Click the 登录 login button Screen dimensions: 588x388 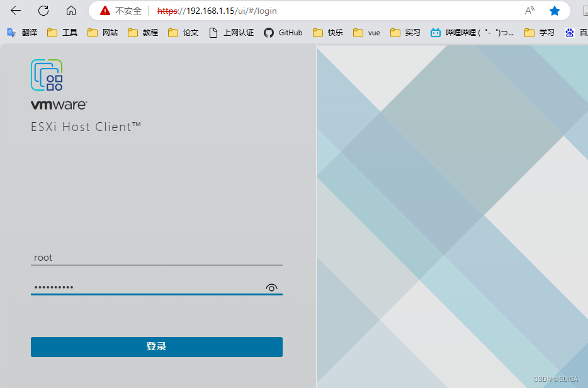157,346
